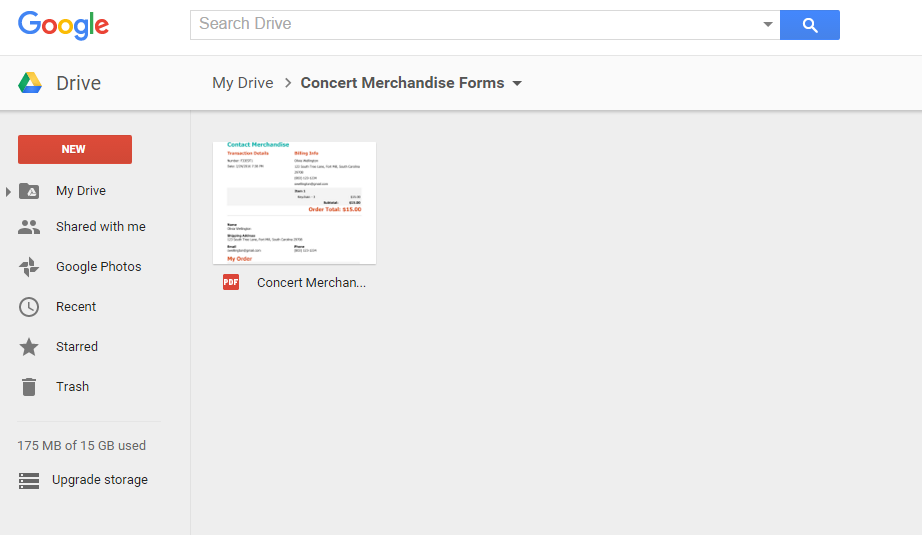This screenshot has width=922, height=535.
Task: Open Starred items
Action: (x=77, y=346)
